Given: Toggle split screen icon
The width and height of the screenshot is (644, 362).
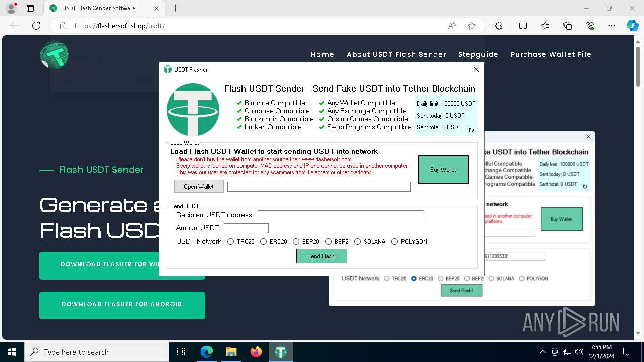Looking at the screenshot, I should [523, 26].
